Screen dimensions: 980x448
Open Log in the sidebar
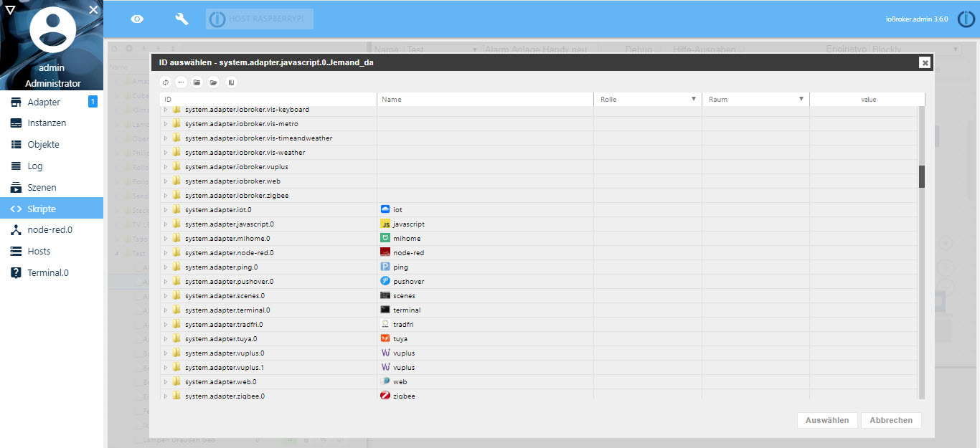(52, 166)
